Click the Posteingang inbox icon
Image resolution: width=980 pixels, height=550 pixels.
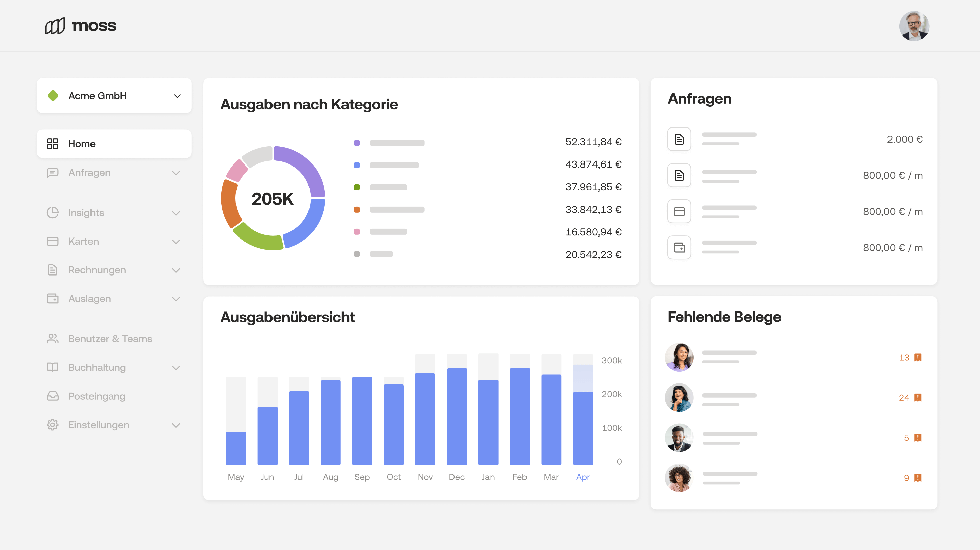tap(52, 396)
